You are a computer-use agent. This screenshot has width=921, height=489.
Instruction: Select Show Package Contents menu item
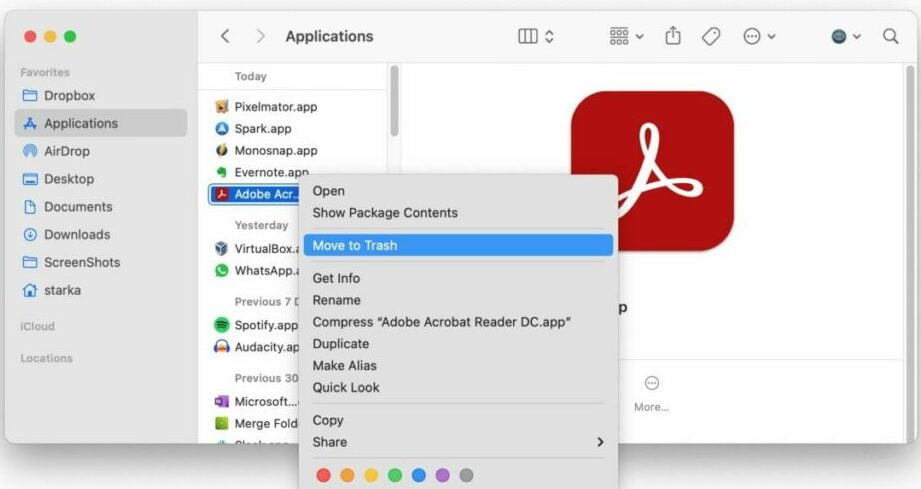[x=385, y=213]
